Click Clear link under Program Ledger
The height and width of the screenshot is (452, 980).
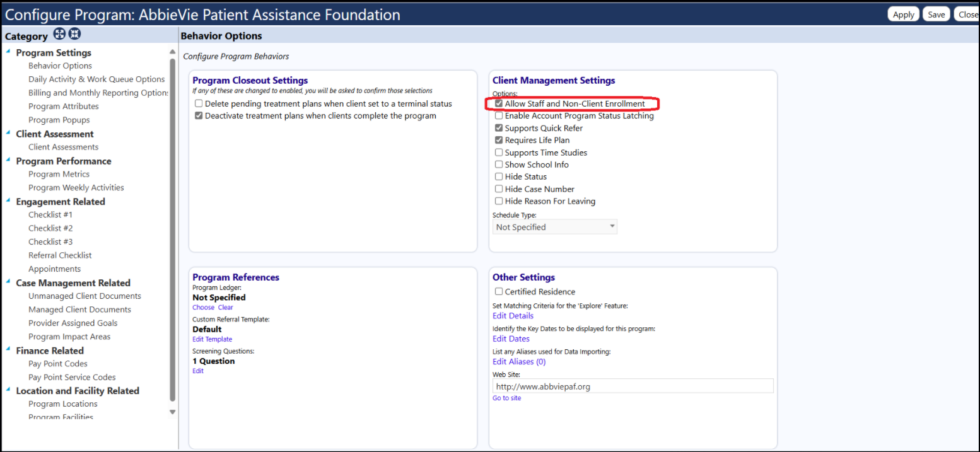tap(226, 308)
